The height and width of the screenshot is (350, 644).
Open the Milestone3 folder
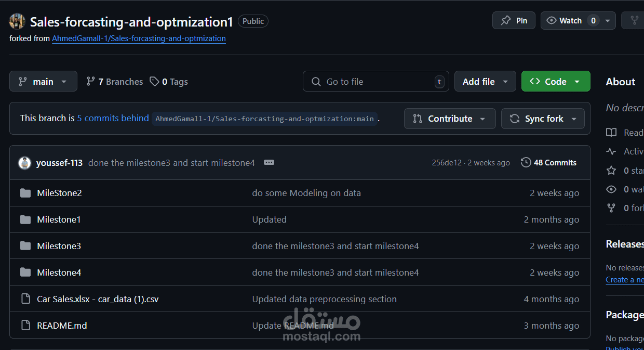point(59,246)
